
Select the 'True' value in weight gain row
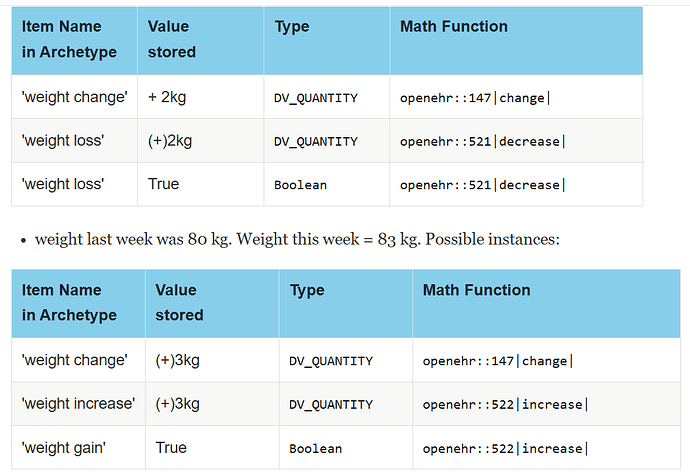[x=171, y=448]
